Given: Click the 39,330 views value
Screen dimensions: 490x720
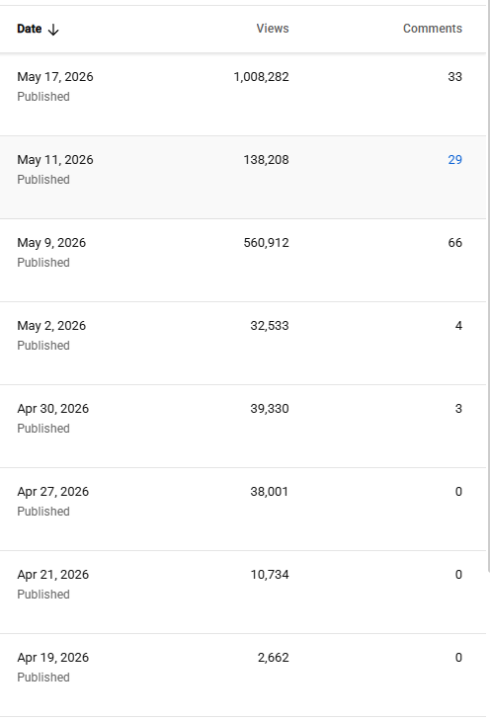Looking at the screenshot, I should (x=269, y=409).
